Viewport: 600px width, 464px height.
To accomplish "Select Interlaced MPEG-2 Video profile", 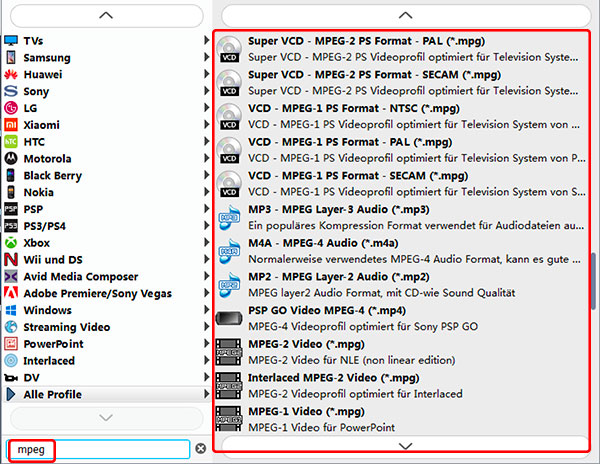I will click(x=401, y=386).
